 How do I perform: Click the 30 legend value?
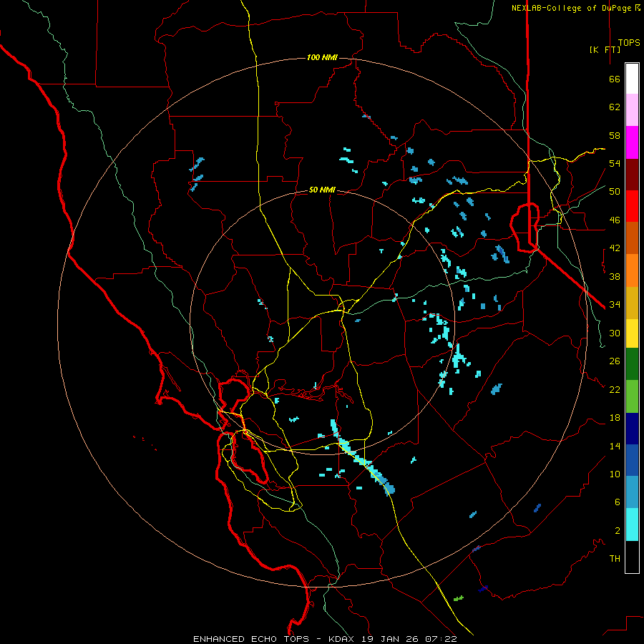[615, 333]
